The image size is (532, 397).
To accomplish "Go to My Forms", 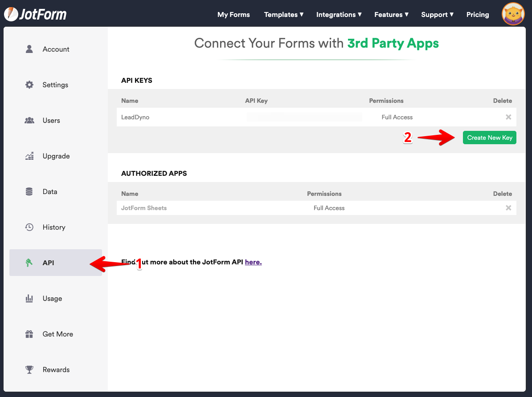I will coord(233,15).
